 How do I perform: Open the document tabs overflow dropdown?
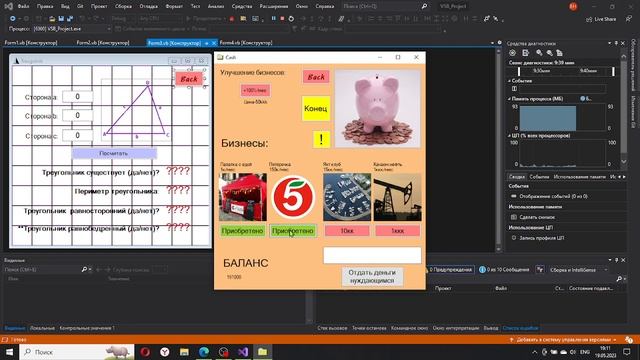(492, 42)
